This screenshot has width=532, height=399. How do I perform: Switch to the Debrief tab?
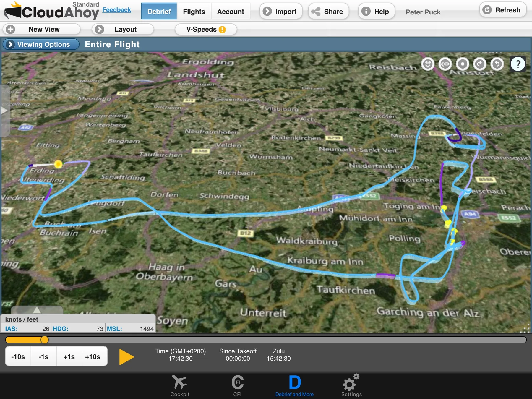(x=159, y=11)
